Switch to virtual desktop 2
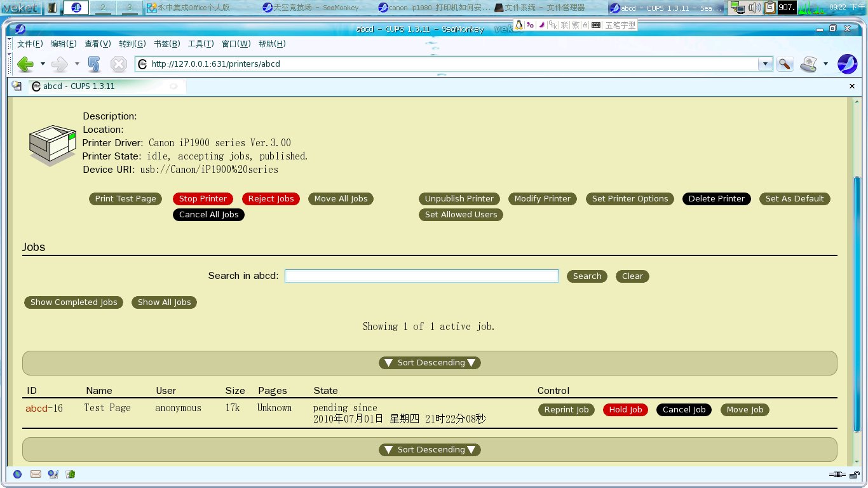The height and width of the screenshot is (488, 868). point(103,8)
